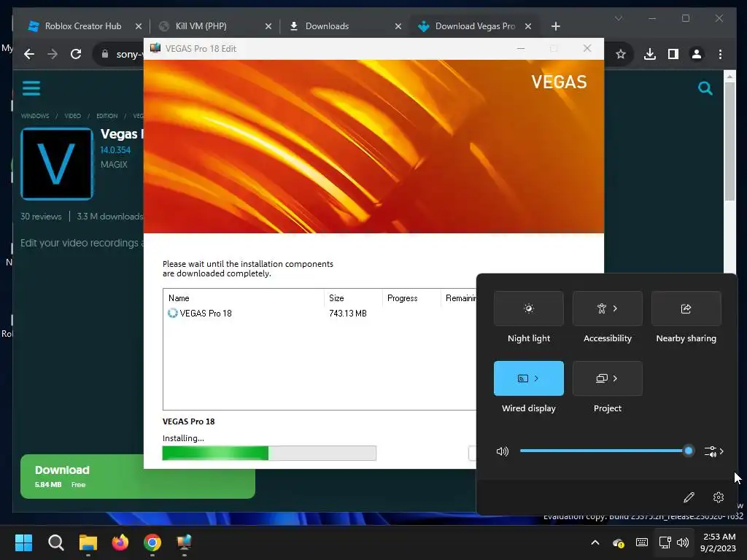Open the VEGAS installer taskbar icon
Viewport: 747px width, 560px height.
[185, 542]
